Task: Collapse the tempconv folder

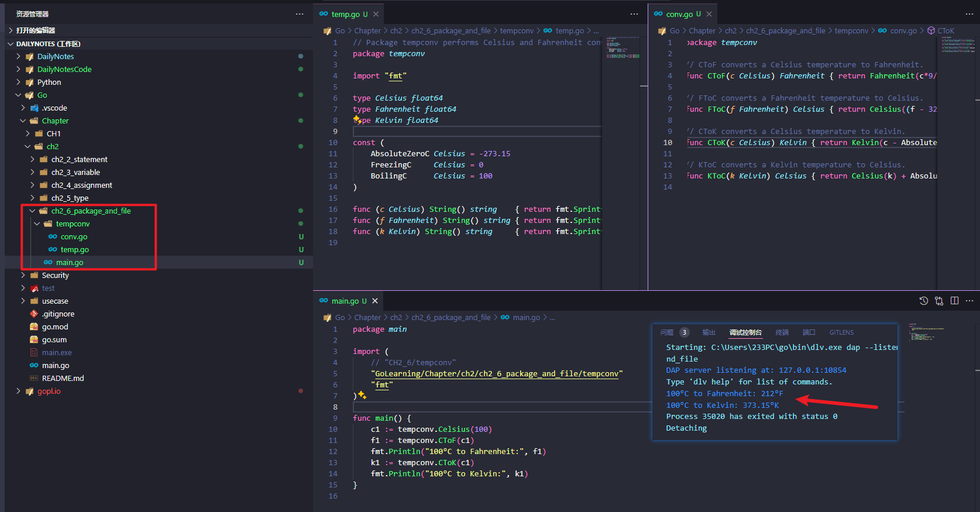Action: point(37,224)
